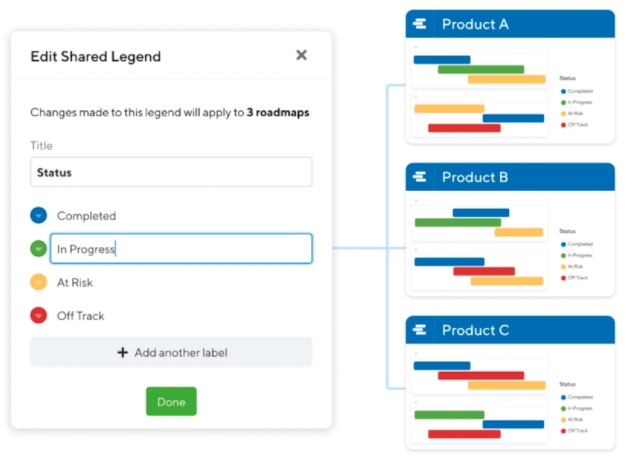The width and height of the screenshot is (635, 459).
Task: Select the Completed label text
Action: pos(86,216)
